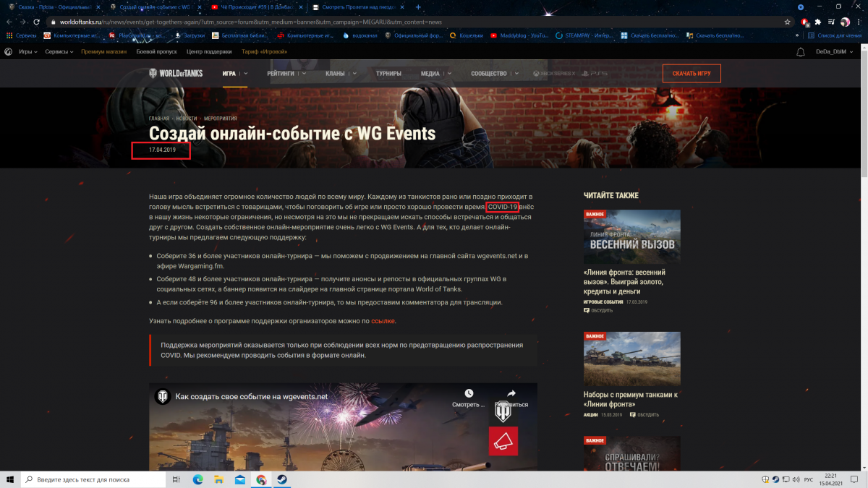
Task: Switch to 'Смотреть Пролетая над гнездом' tab
Action: [357, 7]
